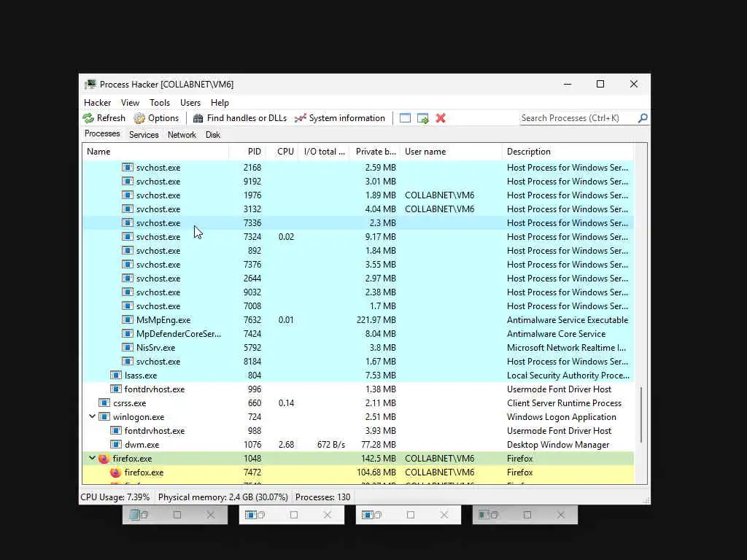Click the 672 B/s I/O value
The height and width of the screenshot is (560, 747).
click(330, 444)
